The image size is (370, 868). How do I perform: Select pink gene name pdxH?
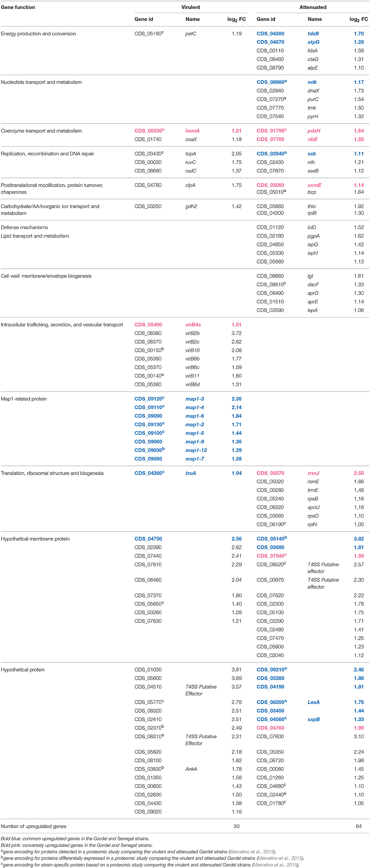314,131
